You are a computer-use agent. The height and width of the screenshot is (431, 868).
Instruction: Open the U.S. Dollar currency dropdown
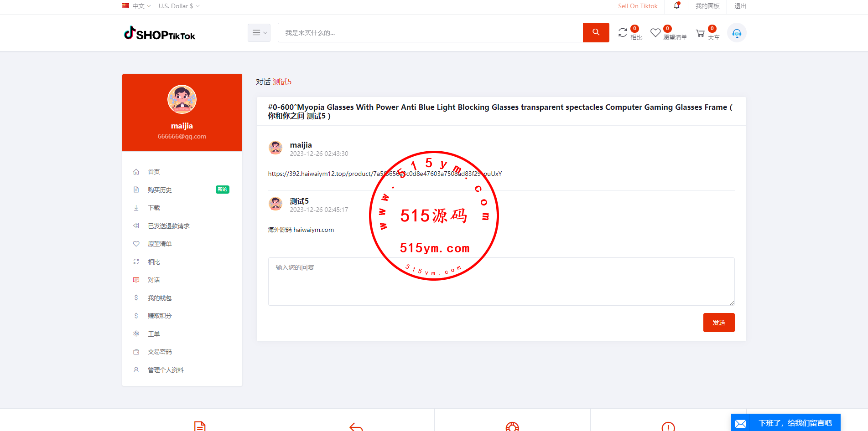tap(179, 6)
